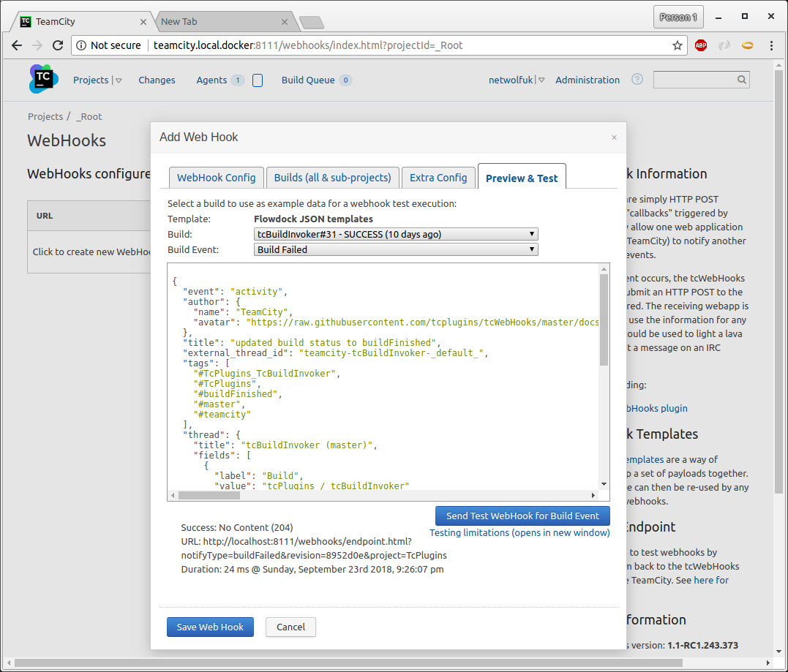
Task: Open the Build dropdown selector
Action: 396,234
